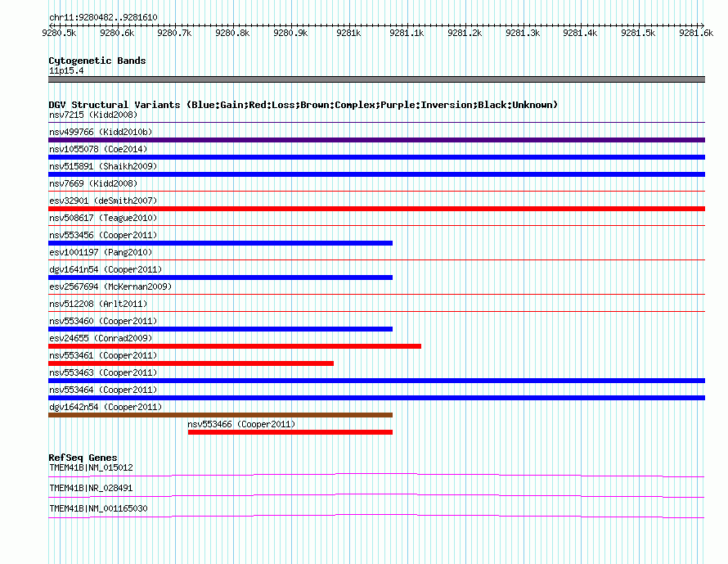Open variant nsv553456 (Cooper2011) label
The image size is (728, 564).
coord(103,235)
